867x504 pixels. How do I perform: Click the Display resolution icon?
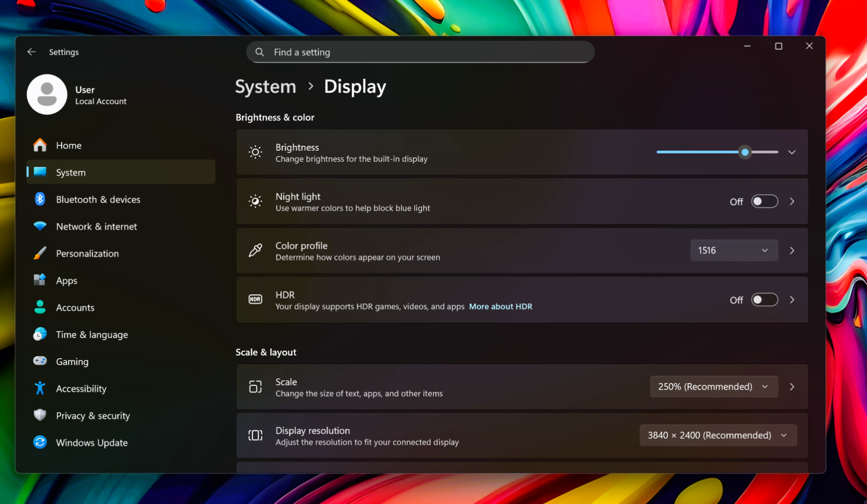255,435
